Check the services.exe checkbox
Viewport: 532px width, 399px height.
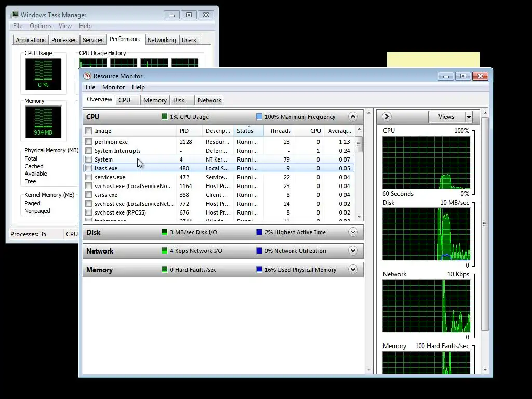click(88, 177)
